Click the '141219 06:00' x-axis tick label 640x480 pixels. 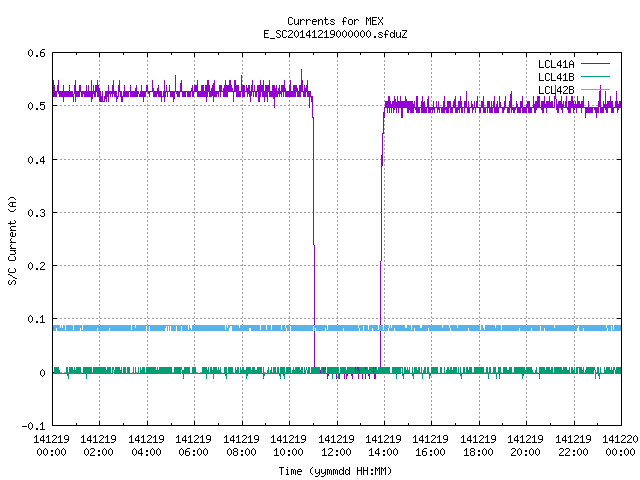pyautogui.click(x=193, y=445)
